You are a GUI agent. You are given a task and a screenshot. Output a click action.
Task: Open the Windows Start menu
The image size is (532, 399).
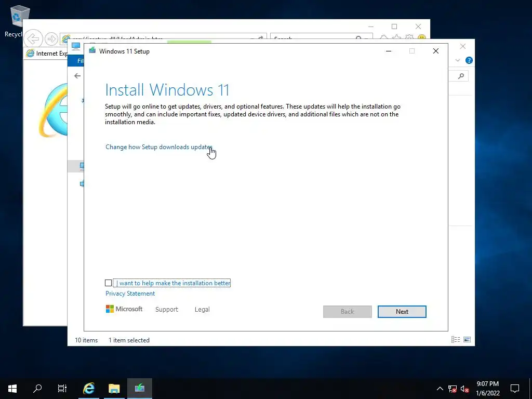coord(12,389)
